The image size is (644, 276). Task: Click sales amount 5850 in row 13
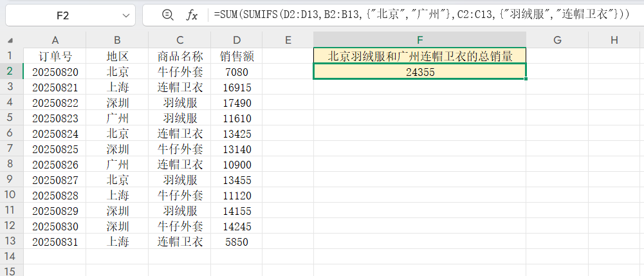click(237, 241)
